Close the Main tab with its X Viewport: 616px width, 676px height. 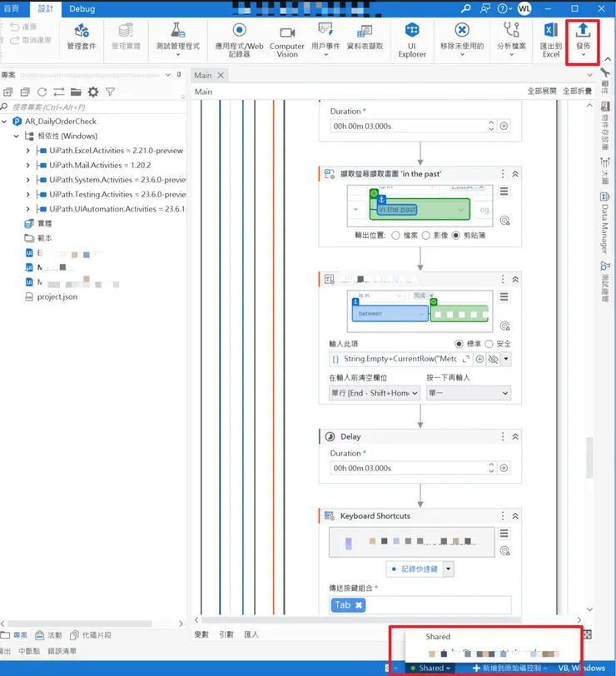point(221,76)
